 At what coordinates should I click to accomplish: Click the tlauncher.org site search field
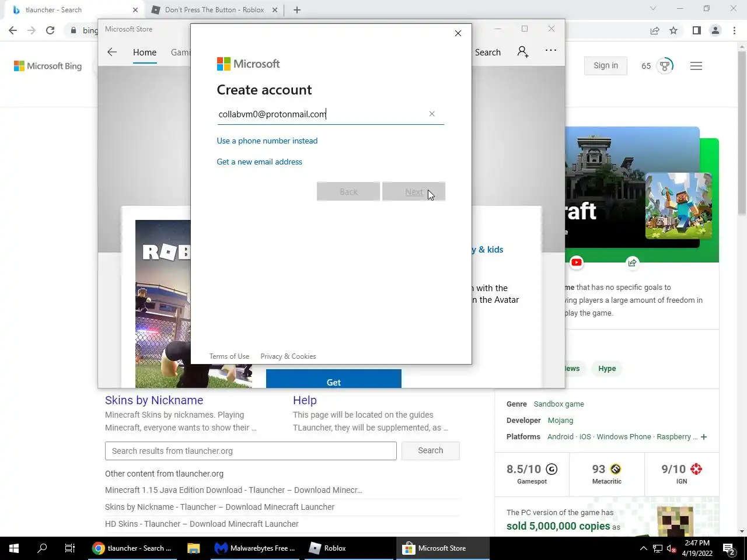(x=251, y=451)
